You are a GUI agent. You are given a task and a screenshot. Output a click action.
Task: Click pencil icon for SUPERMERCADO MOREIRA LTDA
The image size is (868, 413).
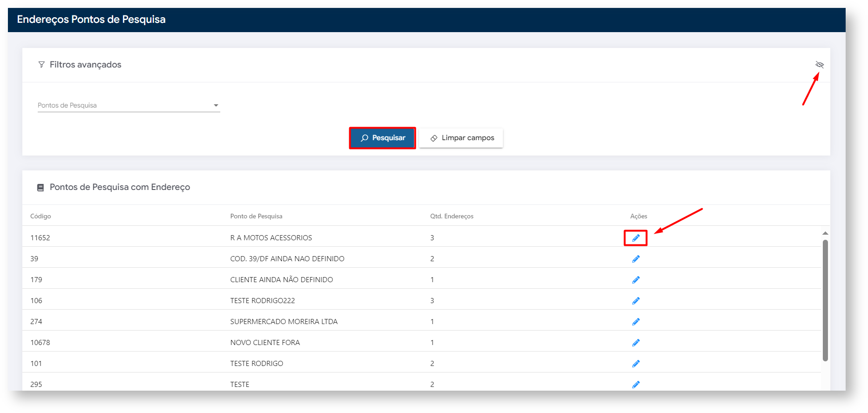pos(636,322)
